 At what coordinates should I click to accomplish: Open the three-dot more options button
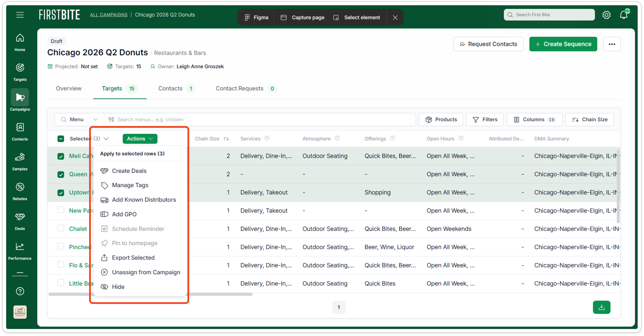click(x=612, y=44)
